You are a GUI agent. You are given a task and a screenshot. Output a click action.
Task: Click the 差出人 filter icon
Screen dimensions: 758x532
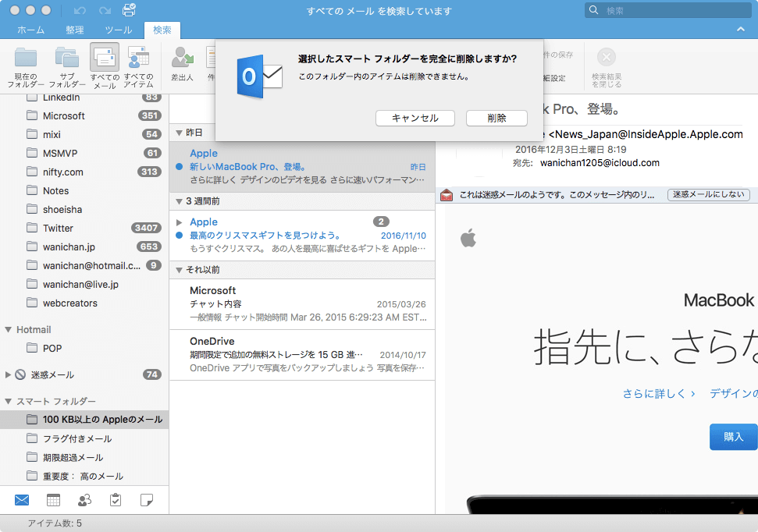click(x=182, y=58)
